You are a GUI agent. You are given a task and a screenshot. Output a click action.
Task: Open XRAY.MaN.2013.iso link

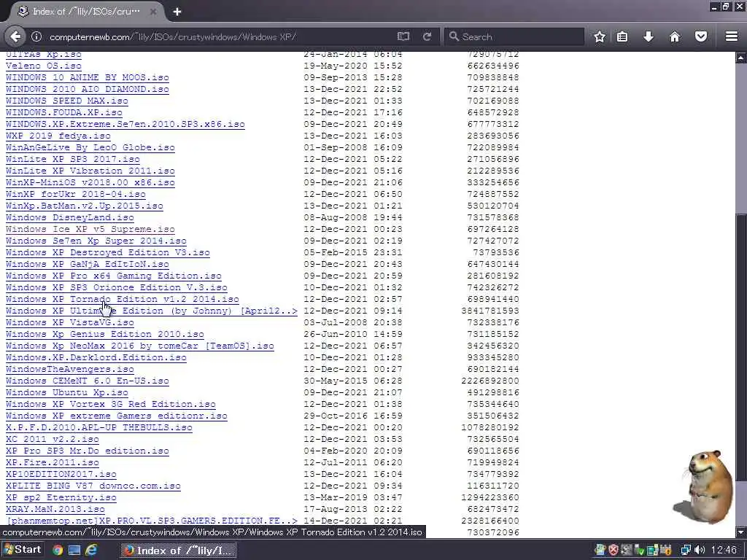click(55, 509)
